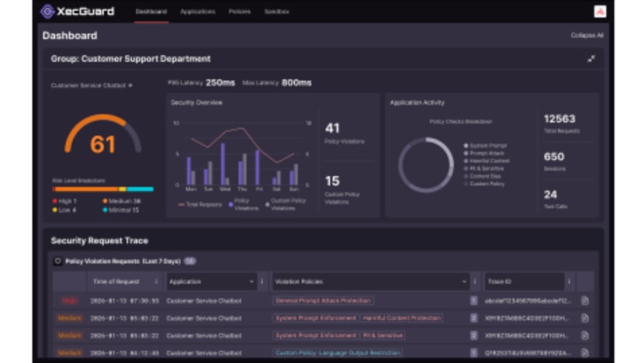Click the General Prompt Attack Protection tag
The image size is (644, 363).
(x=323, y=301)
